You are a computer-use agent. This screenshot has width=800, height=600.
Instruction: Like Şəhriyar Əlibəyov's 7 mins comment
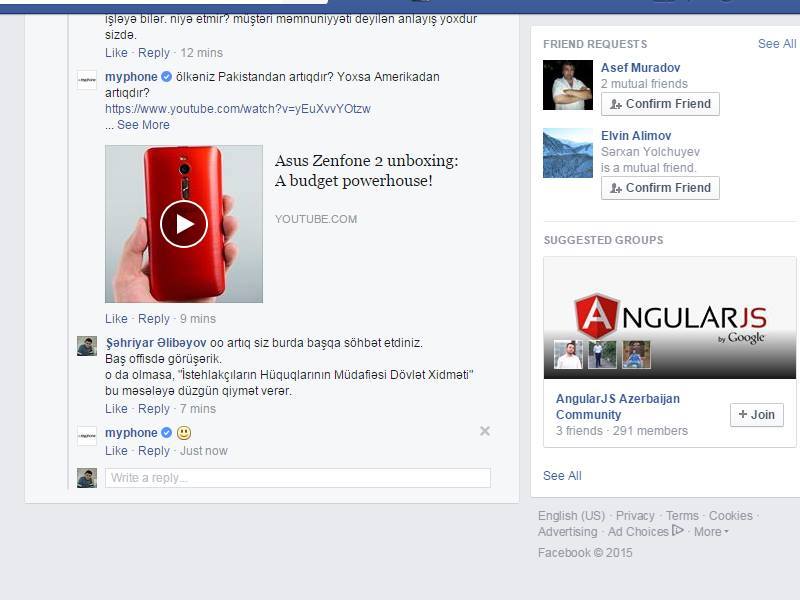tap(116, 409)
